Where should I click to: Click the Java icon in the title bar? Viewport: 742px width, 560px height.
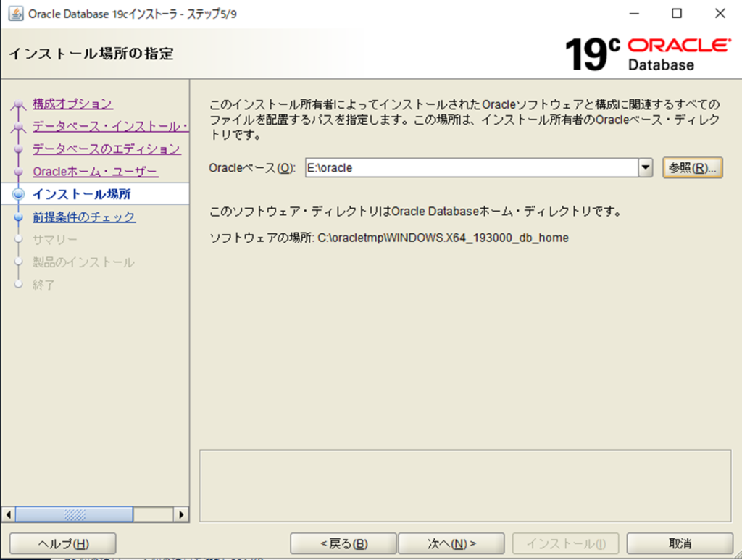[x=14, y=14]
